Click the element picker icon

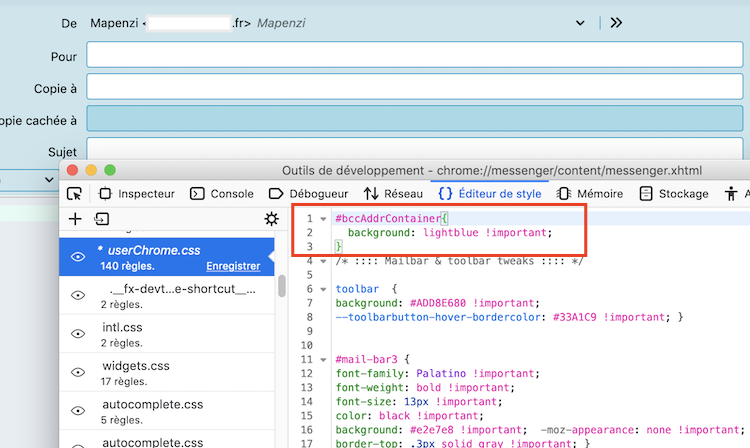[74, 193]
